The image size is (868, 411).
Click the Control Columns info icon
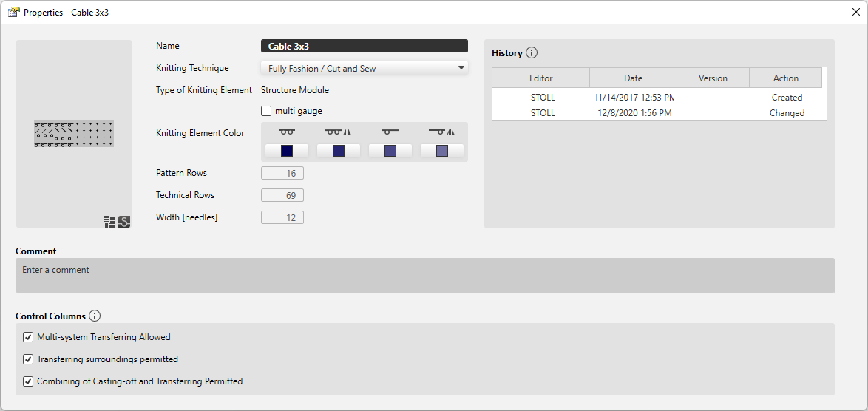click(x=95, y=316)
